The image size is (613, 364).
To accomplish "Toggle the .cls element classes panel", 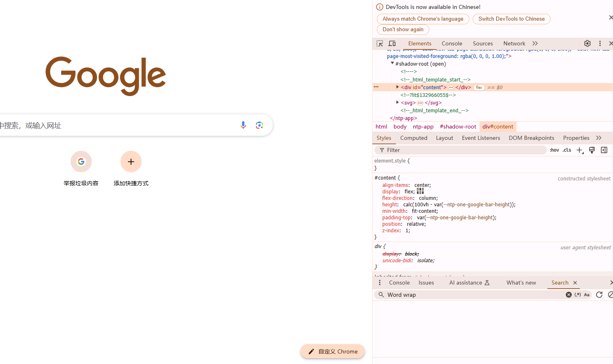I will coord(567,150).
